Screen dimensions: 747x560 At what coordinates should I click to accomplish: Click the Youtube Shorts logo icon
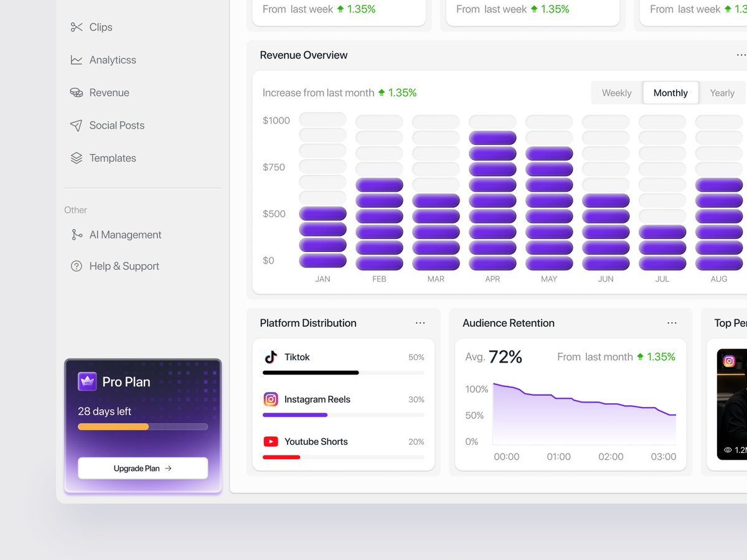(x=270, y=442)
